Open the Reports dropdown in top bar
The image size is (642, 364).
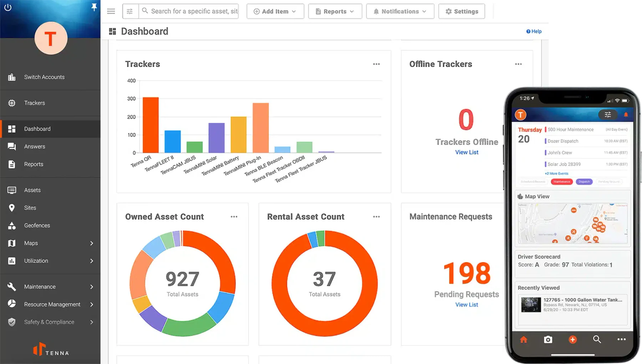point(335,11)
